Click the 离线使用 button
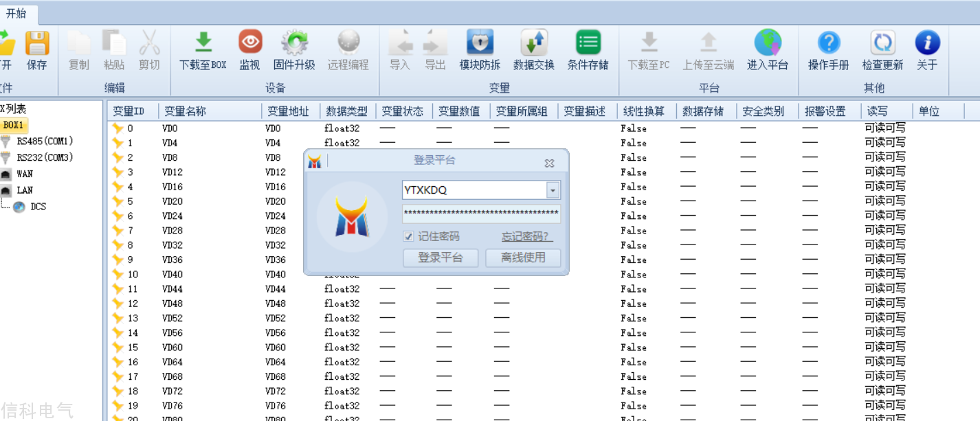Screen dimensions: 980x421 523,258
